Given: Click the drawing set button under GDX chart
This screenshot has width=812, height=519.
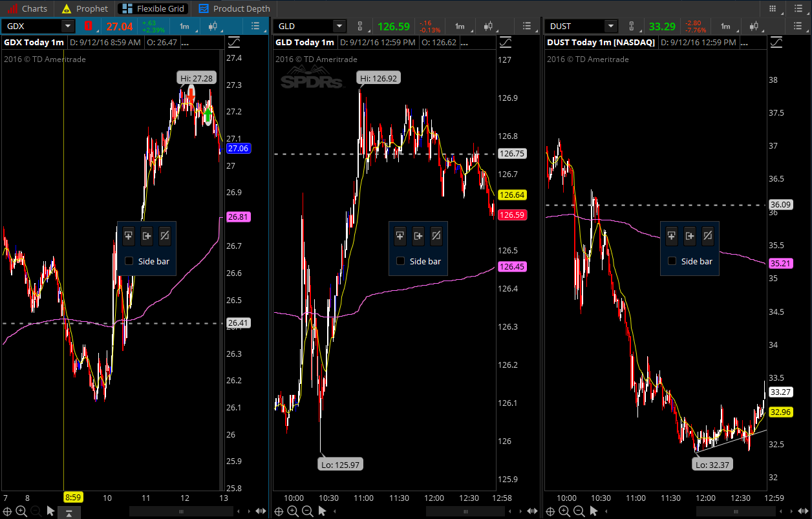Looking at the screenshot, I should 69,512.
